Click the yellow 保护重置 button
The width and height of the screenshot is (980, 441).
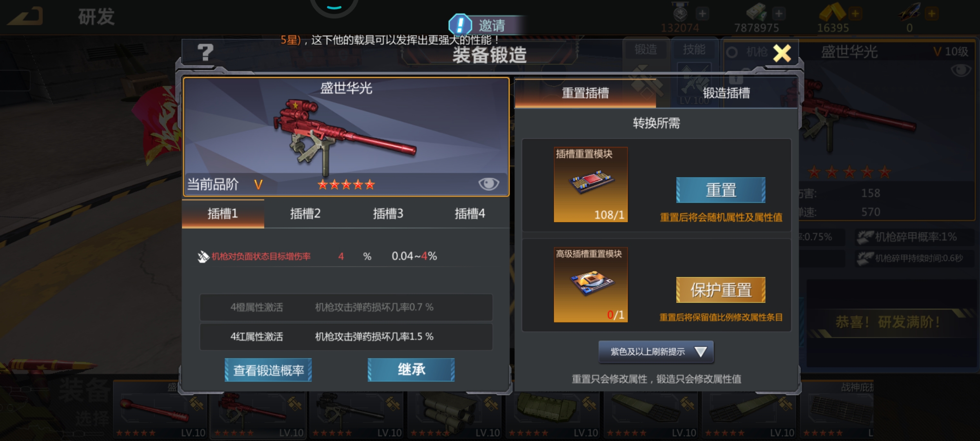coord(721,290)
